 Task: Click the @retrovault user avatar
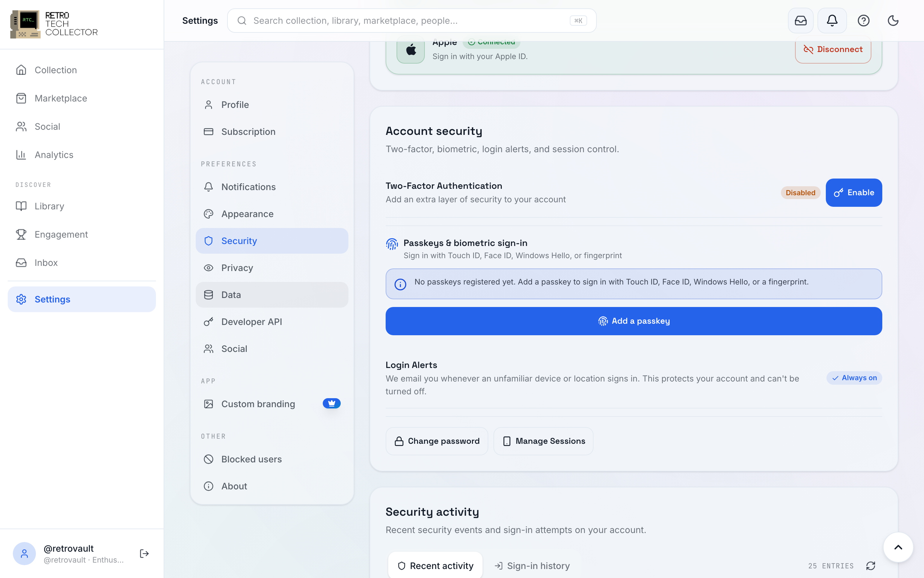[24, 554]
